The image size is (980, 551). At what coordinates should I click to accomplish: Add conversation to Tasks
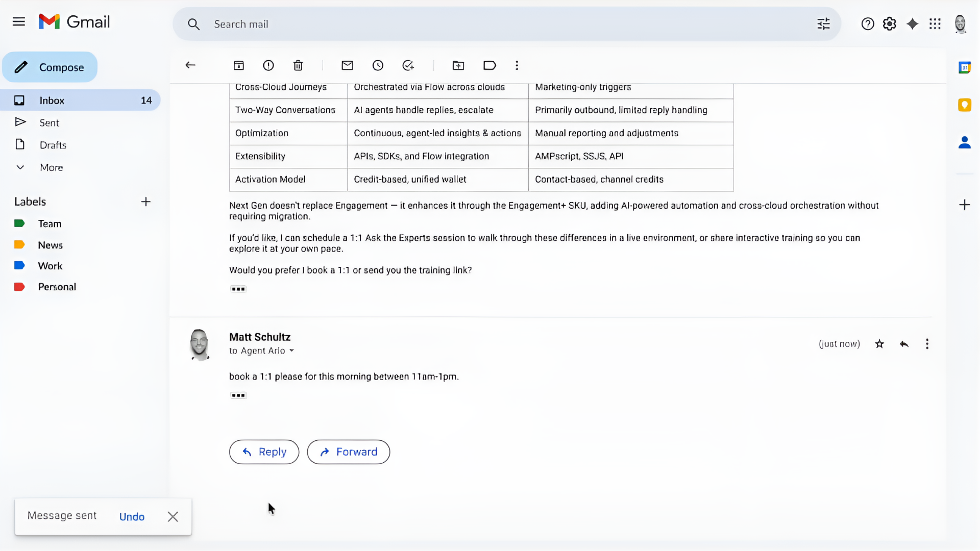408,65
